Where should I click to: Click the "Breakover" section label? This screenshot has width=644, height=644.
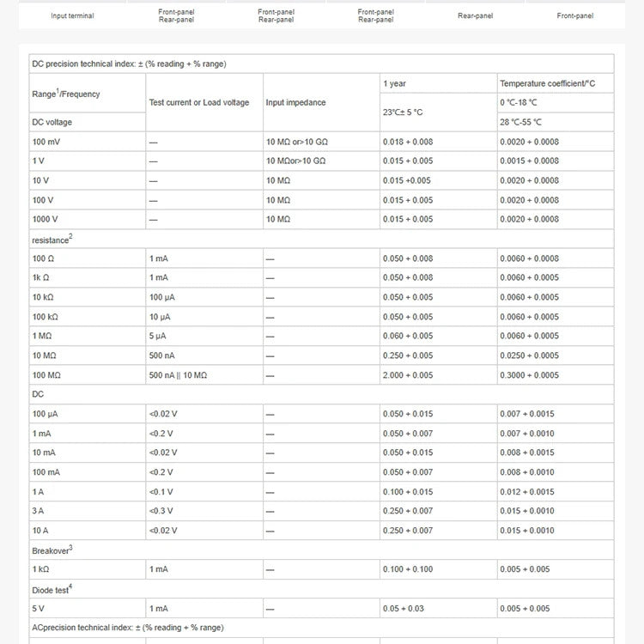[52, 550]
